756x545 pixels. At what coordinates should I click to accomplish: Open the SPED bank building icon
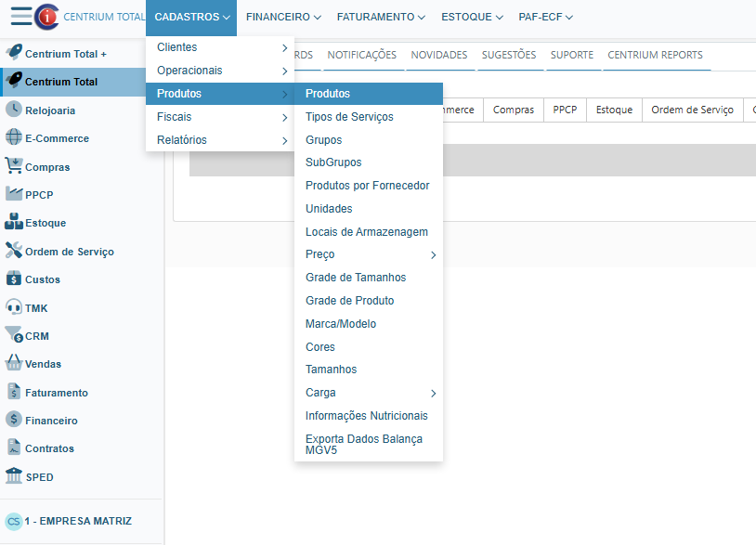coord(14,476)
